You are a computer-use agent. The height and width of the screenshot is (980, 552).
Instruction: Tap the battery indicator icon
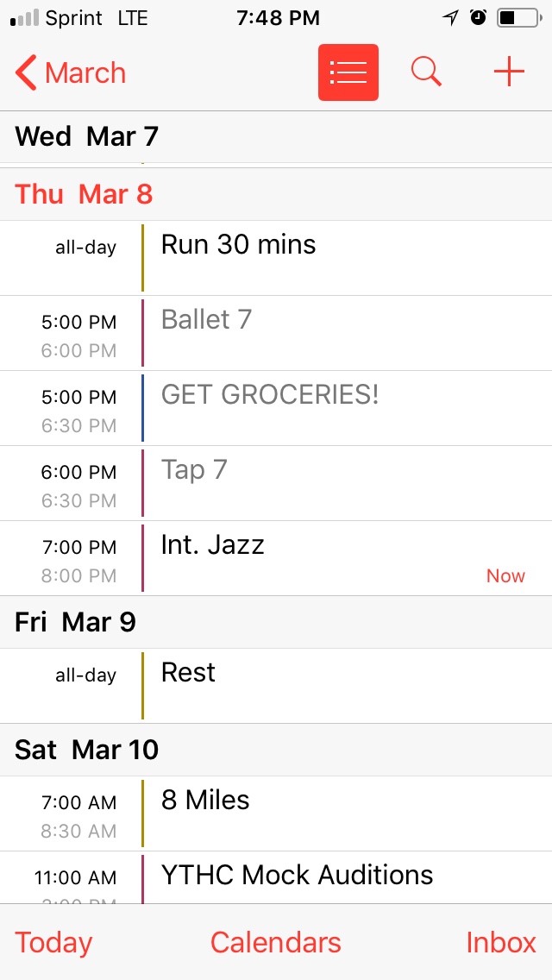pyautogui.click(x=517, y=17)
